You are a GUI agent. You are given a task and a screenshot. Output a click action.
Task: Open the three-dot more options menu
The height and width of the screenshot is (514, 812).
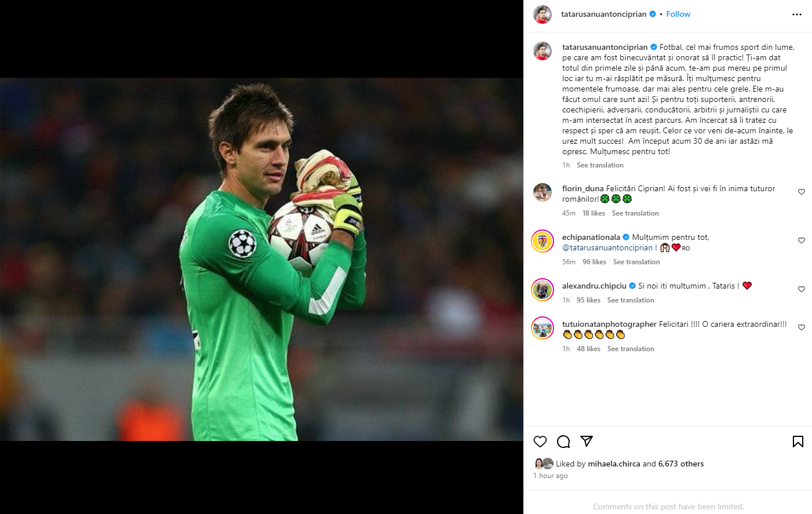(797, 14)
